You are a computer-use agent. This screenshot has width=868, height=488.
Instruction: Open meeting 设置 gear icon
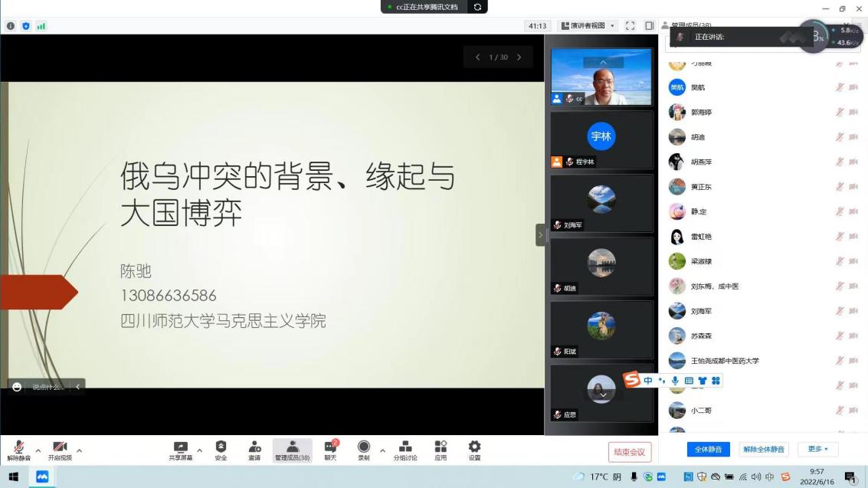(474, 450)
